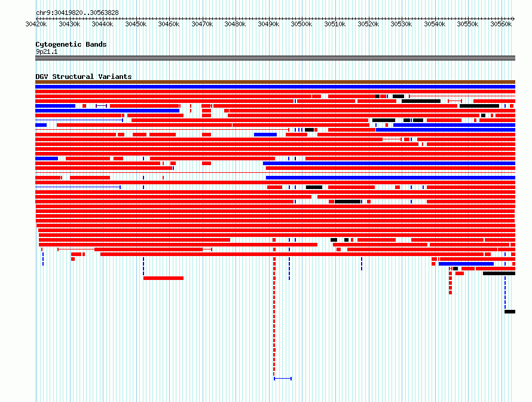This screenshot has height=402, width=532.
Task: Select the lower-right blue bar spanning 30541k–30558k
Action: tap(466, 264)
